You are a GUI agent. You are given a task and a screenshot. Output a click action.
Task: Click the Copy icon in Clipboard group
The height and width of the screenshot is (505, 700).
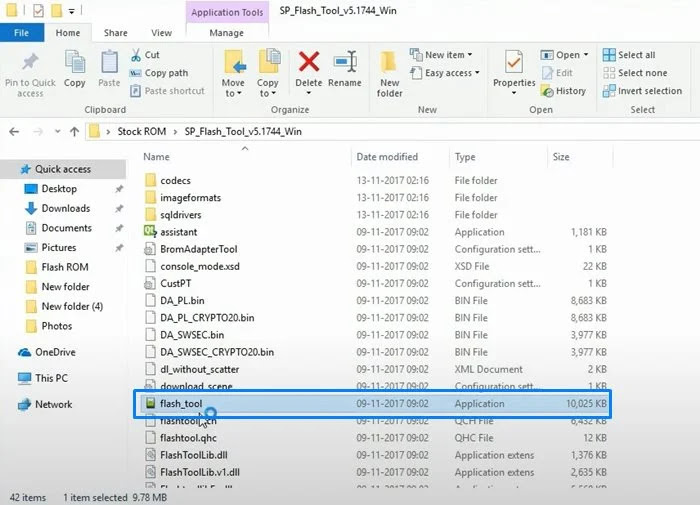pos(75,62)
